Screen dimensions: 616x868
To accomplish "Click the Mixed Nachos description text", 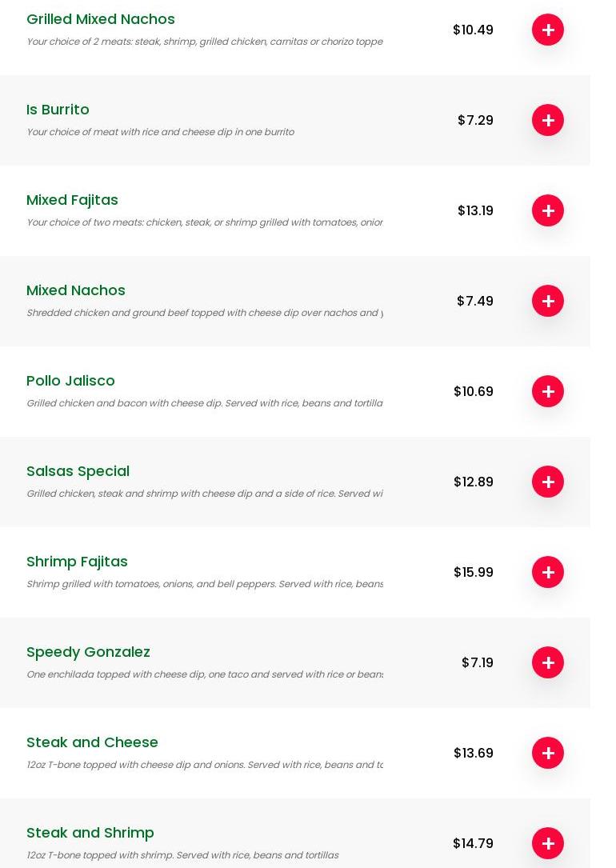I will click(x=205, y=313).
